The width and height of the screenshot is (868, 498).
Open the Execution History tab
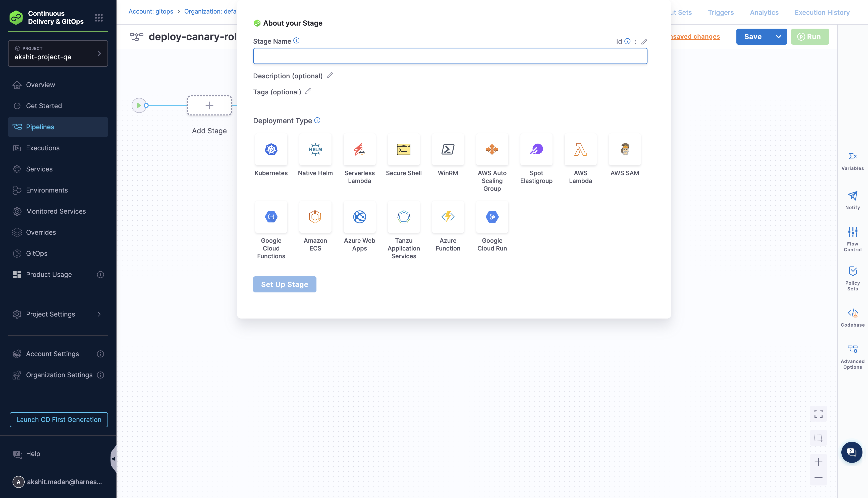822,12
